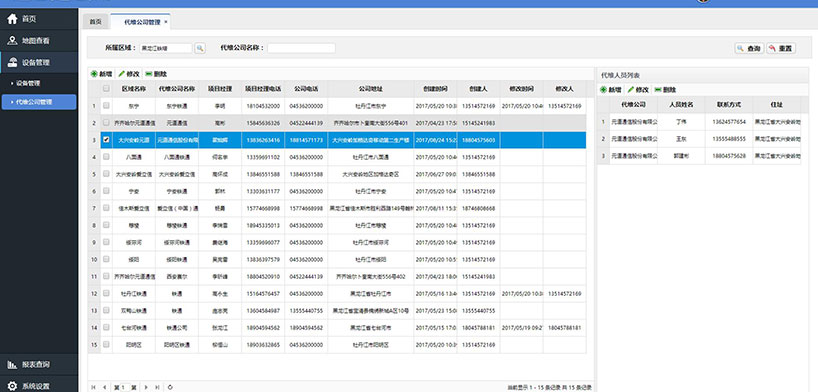The height and width of the screenshot is (392, 818).
Task: Toggle the select-all checkbox in table header
Action: 106,89
